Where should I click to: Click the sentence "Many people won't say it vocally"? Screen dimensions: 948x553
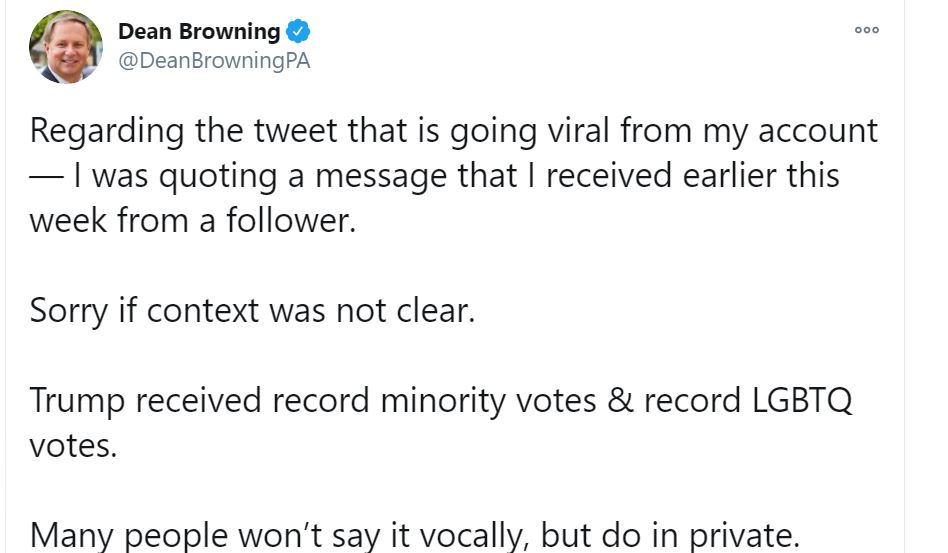pos(415,535)
